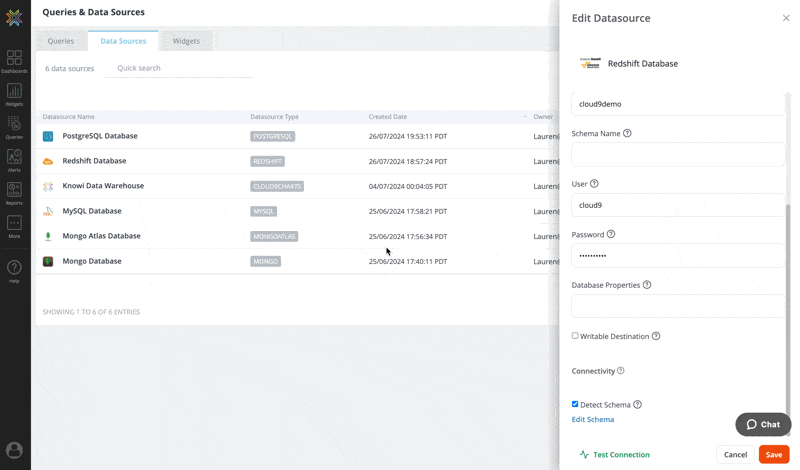This screenshot has height=470, width=800.
Task: Uncheck the Detect Schema checkbox
Action: pyautogui.click(x=575, y=404)
